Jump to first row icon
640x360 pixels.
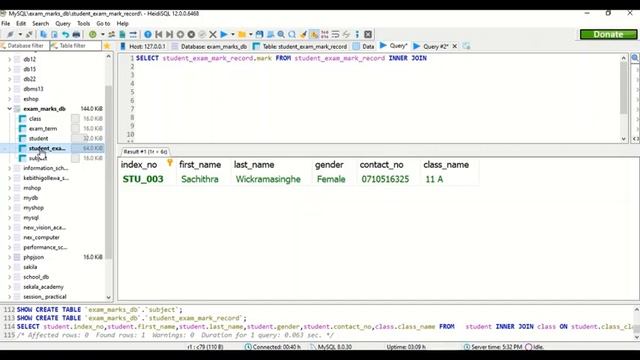pos(158,34)
